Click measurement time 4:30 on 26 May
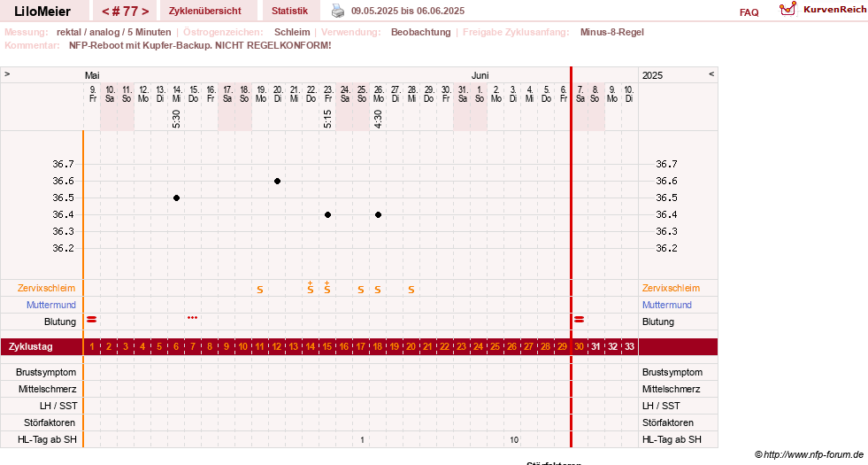The height and width of the screenshot is (465, 868). [x=378, y=120]
